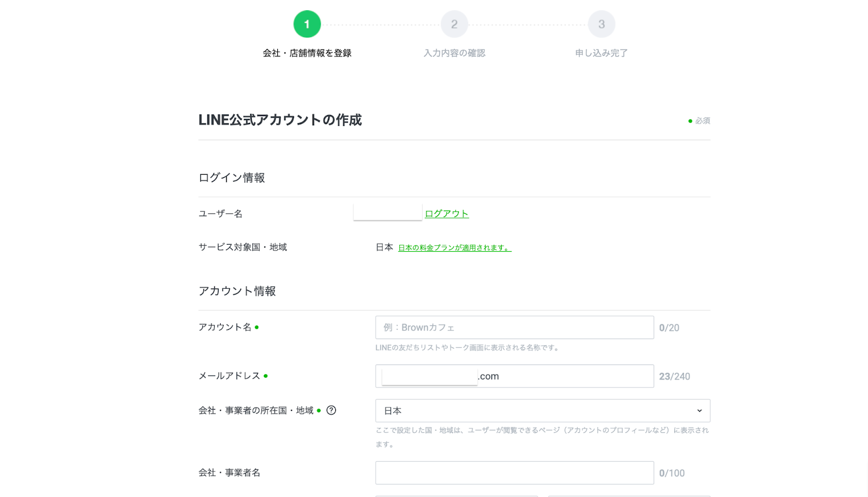The width and height of the screenshot is (868, 497).
Task: Click the chevron arrow in country selector
Action: (699, 411)
